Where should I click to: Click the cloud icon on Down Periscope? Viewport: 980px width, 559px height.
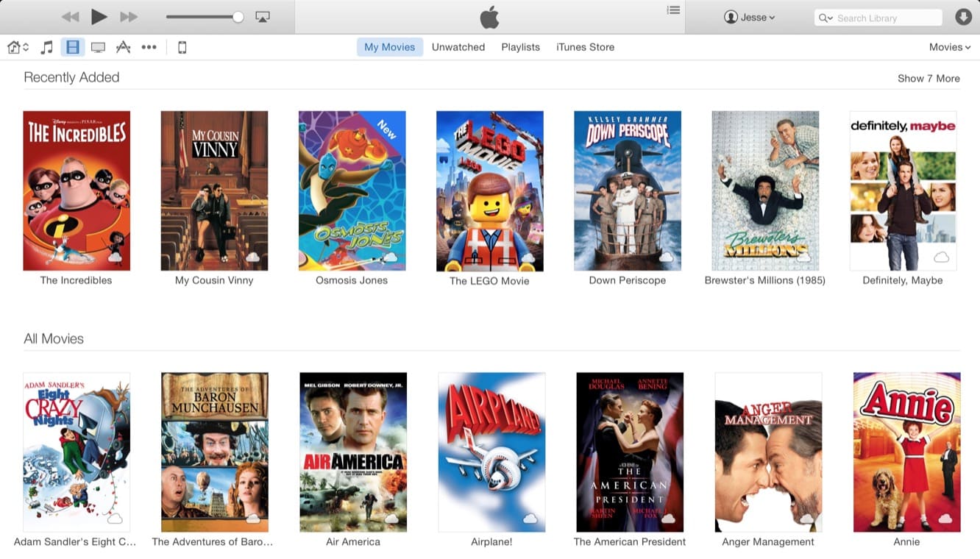tap(667, 257)
